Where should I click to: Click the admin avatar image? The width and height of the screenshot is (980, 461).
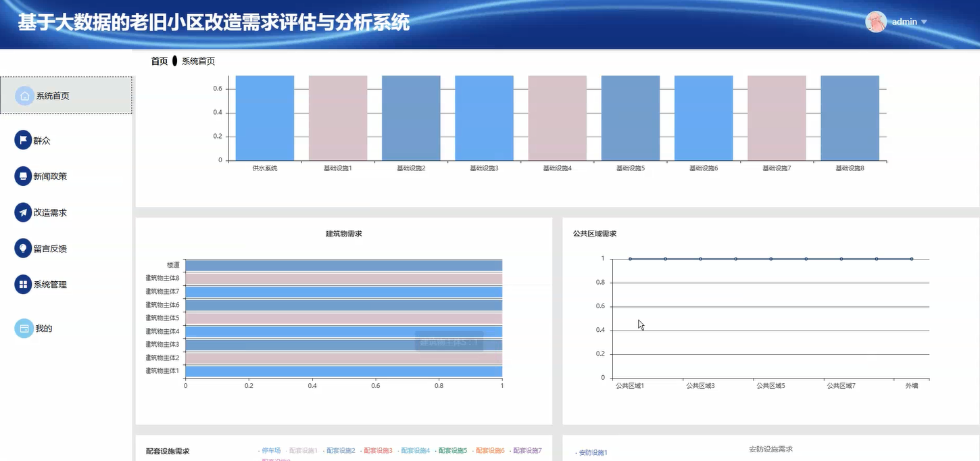click(876, 22)
